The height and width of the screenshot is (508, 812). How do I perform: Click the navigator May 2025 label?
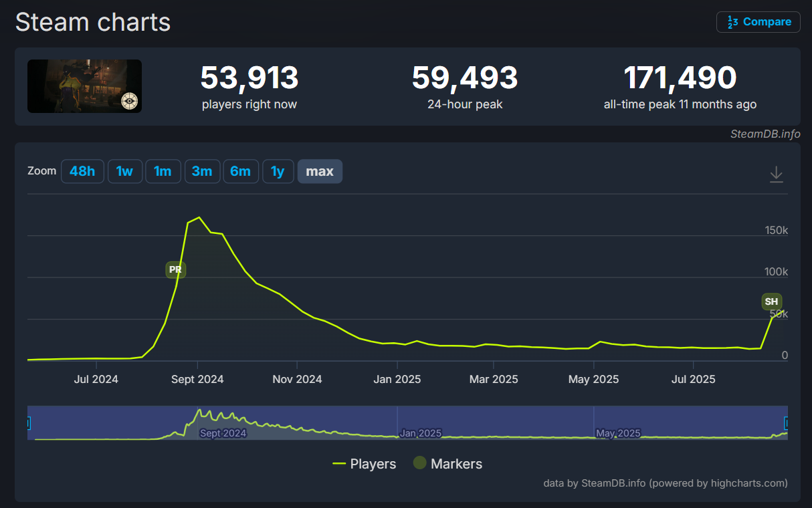(x=619, y=433)
